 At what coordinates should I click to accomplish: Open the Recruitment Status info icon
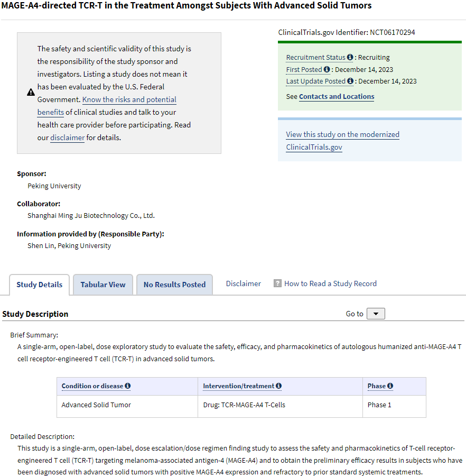point(350,57)
